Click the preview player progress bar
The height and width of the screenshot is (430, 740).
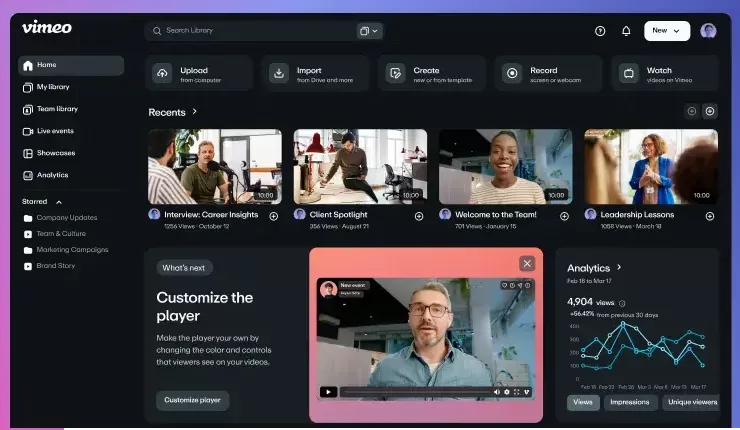(x=415, y=392)
